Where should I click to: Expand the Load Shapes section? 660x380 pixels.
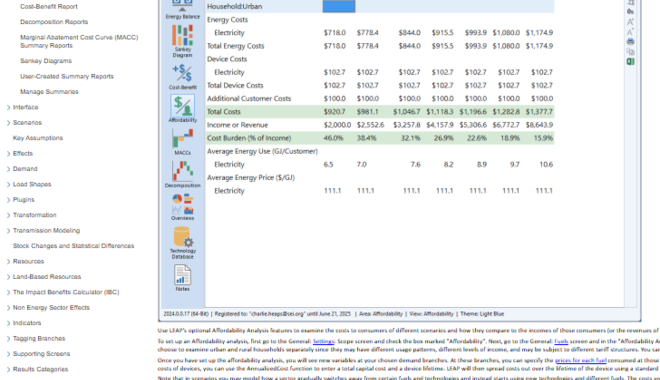pyautogui.click(x=8, y=184)
